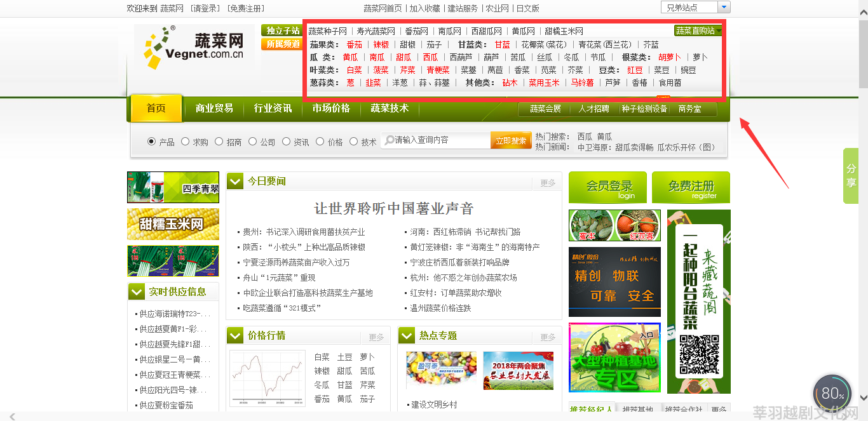Screen dimensions: 868x421
Task: Open the 商务室 menu item
Action: (689, 109)
